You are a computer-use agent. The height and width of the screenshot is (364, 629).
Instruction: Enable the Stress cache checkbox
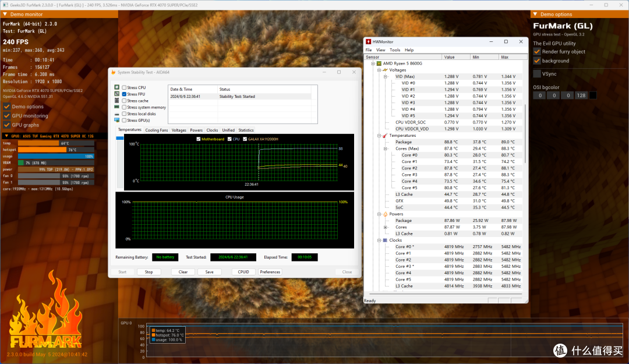pos(125,101)
